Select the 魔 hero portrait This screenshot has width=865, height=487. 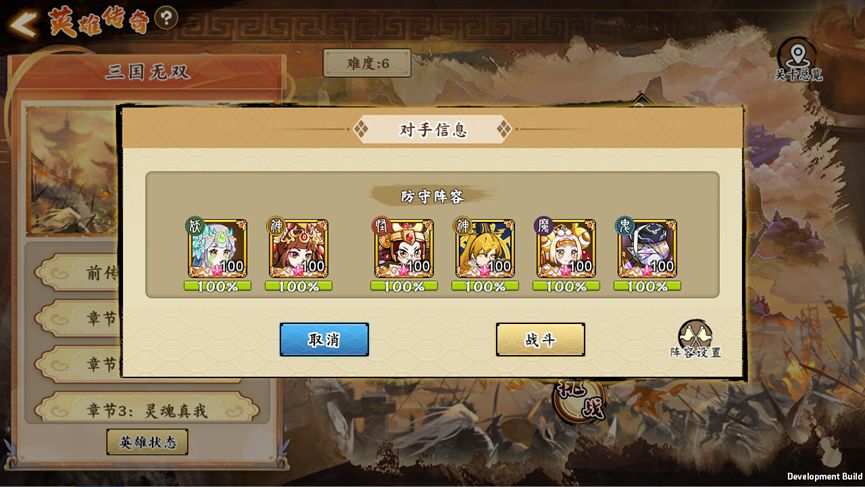tap(566, 248)
